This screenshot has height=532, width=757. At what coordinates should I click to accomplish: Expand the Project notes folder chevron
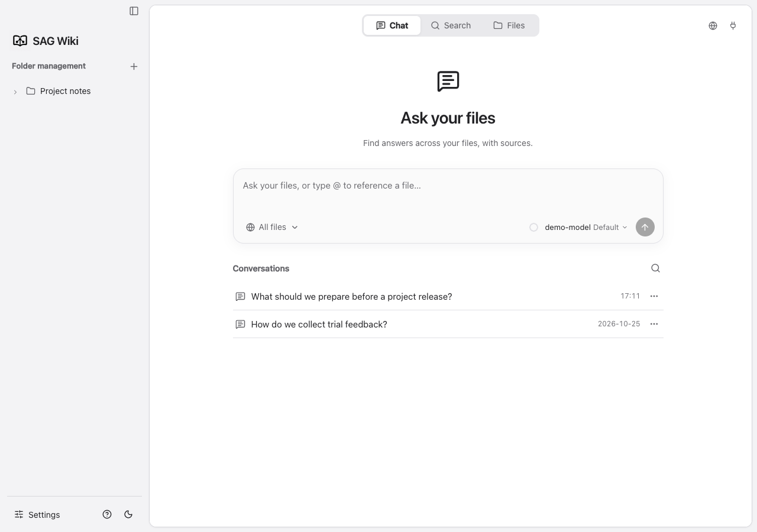tap(15, 92)
